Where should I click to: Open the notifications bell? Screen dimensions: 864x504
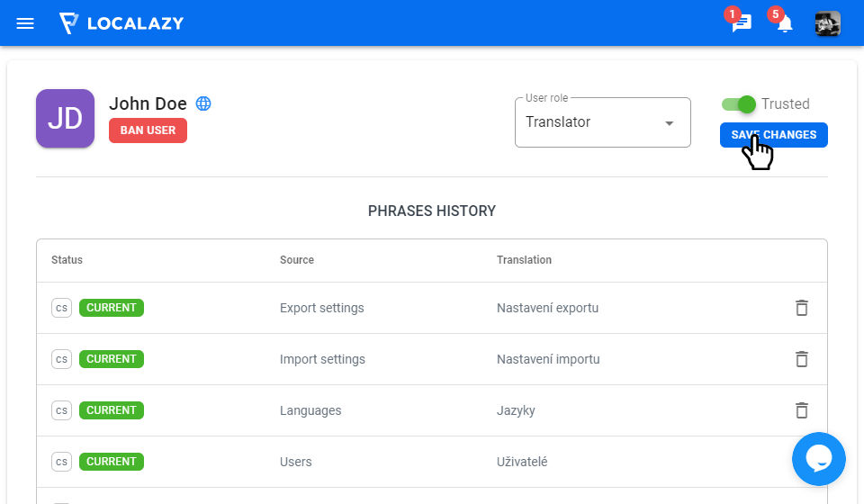click(785, 24)
